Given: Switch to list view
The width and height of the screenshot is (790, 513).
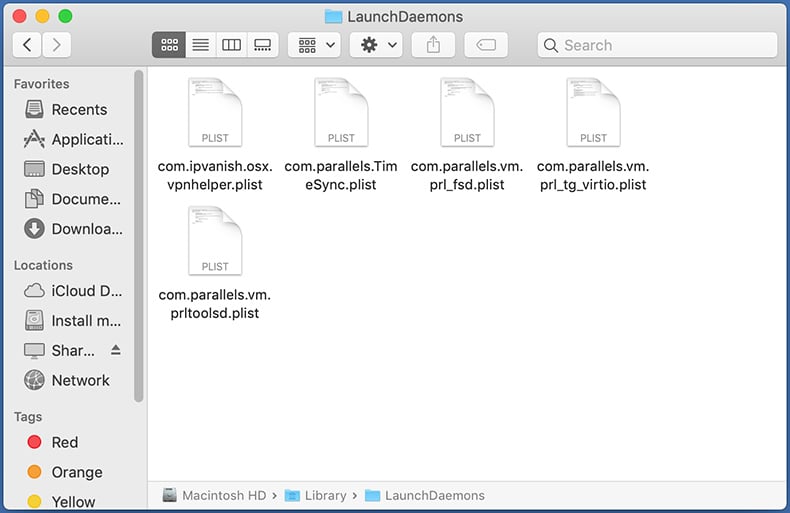Looking at the screenshot, I should [201, 45].
